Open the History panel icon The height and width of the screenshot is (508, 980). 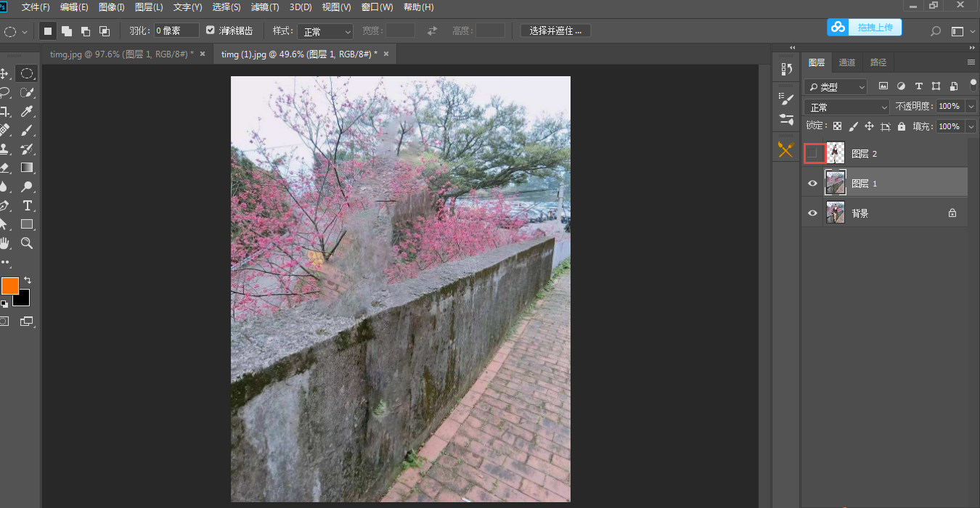pos(786,69)
